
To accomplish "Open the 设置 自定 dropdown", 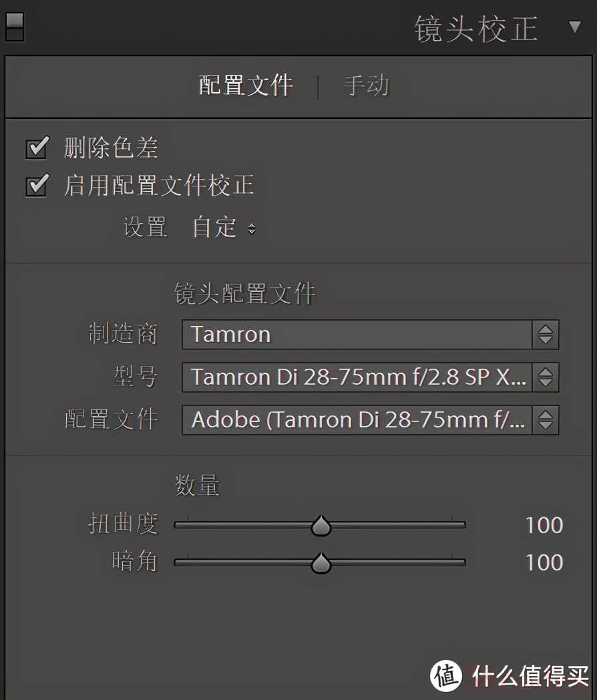I will [x=223, y=228].
